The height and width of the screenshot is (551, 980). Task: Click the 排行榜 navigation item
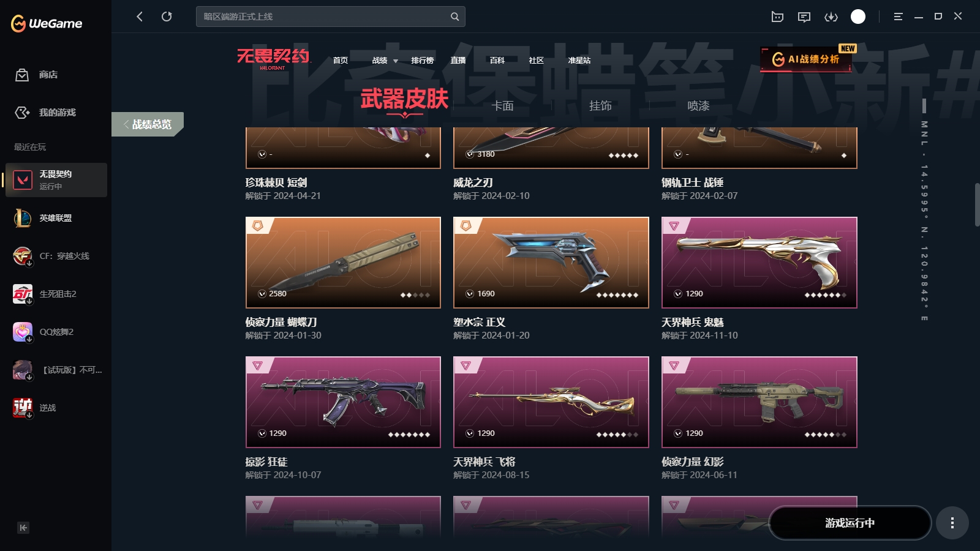point(422,61)
